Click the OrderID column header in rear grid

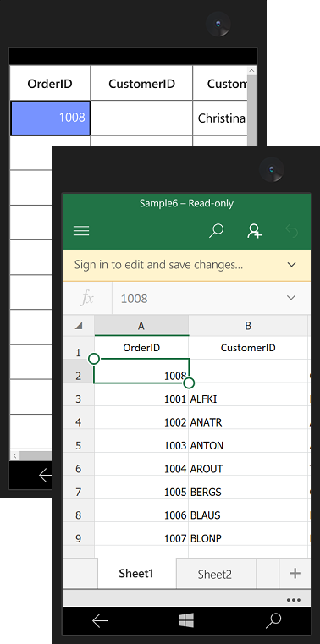point(50,84)
